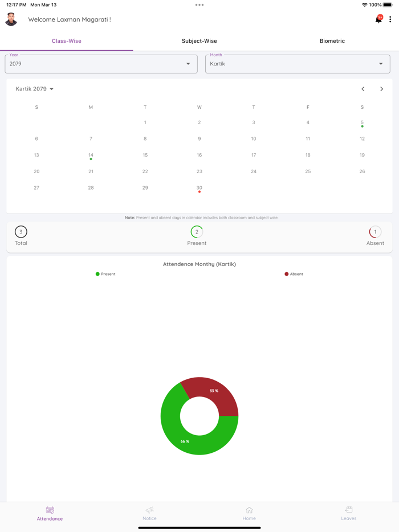The height and width of the screenshot is (532, 399).
Task: Open the Attendance tab icon in bottom bar
Action: (50, 510)
